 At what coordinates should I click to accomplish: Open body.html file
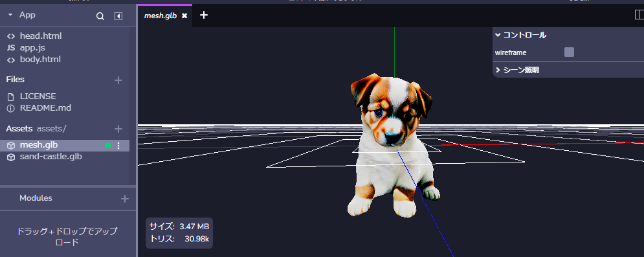(40, 60)
